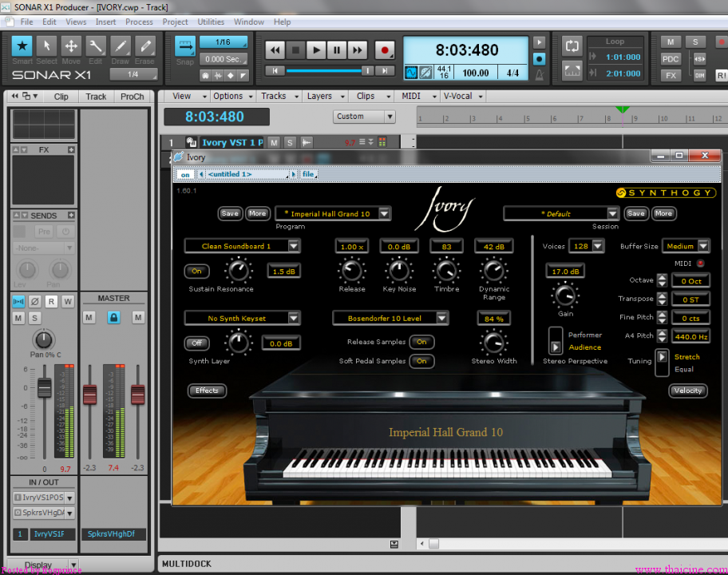Open Ivory Effects panel
The width and height of the screenshot is (728, 575).
207,391
